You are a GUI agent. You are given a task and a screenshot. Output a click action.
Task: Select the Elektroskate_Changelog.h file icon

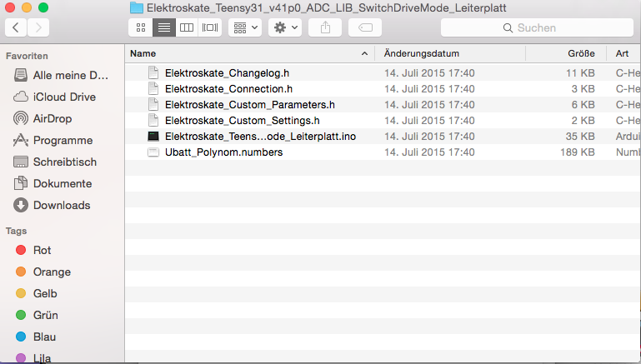pyautogui.click(x=153, y=72)
